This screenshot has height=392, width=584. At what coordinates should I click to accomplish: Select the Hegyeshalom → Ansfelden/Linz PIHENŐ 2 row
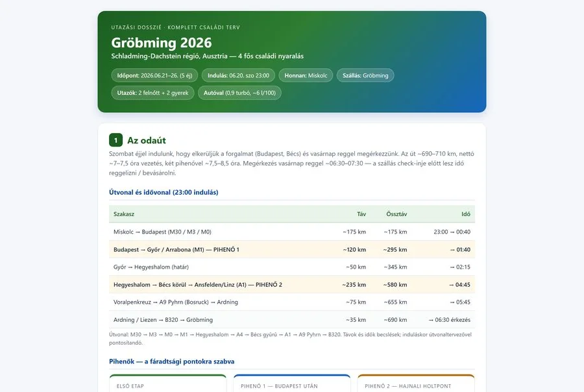coord(292,285)
